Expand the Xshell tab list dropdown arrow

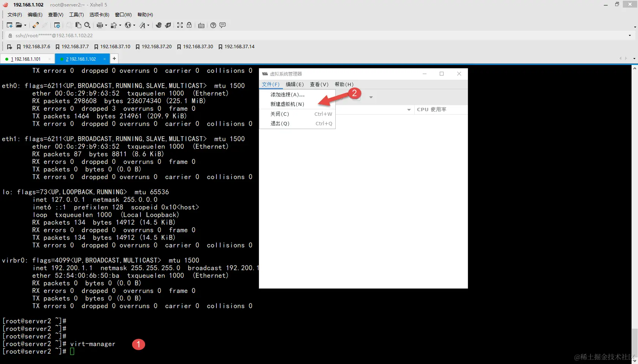click(x=634, y=59)
